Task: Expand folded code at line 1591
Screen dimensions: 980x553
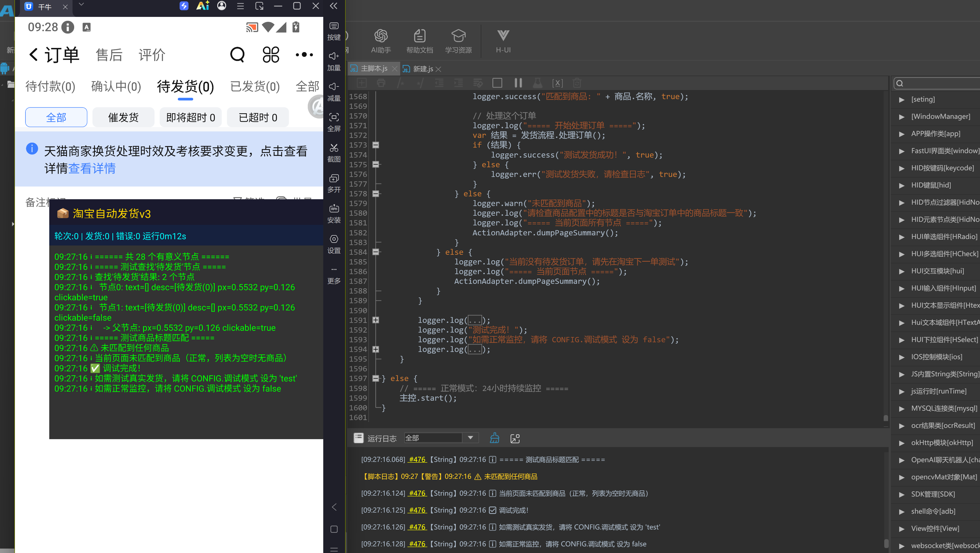Action: click(376, 320)
